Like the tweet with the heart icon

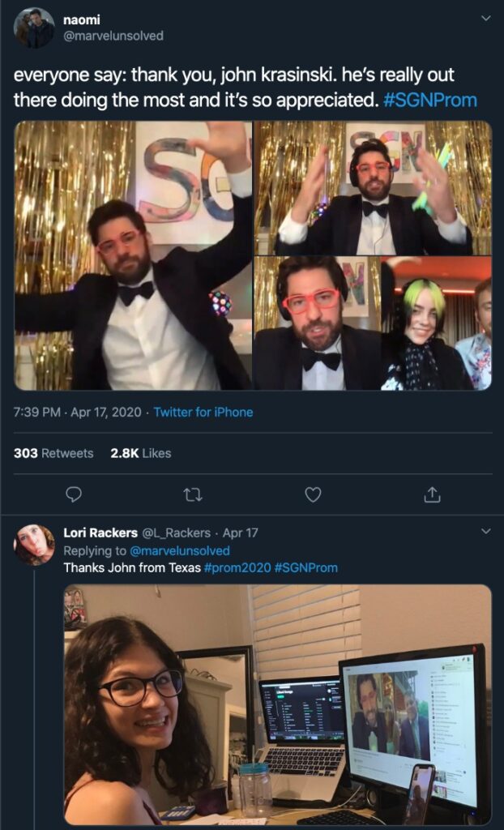[313, 494]
